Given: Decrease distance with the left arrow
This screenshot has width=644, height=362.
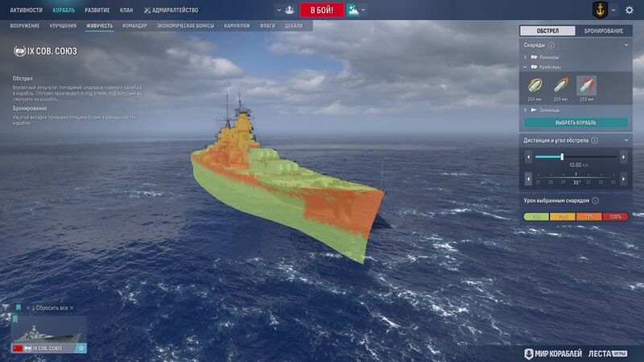Looking at the screenshot, I should tap(529, 157).
